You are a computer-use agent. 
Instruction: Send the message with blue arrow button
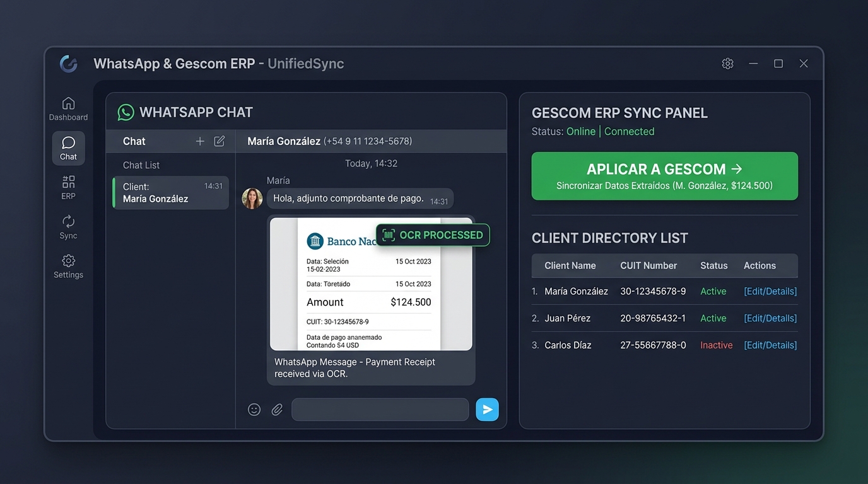click(487, 410)
